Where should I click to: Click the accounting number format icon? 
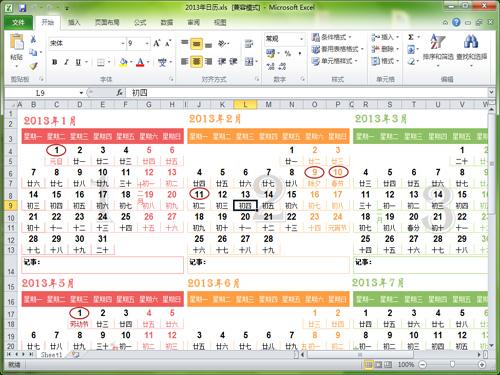(x=270, y=53)
